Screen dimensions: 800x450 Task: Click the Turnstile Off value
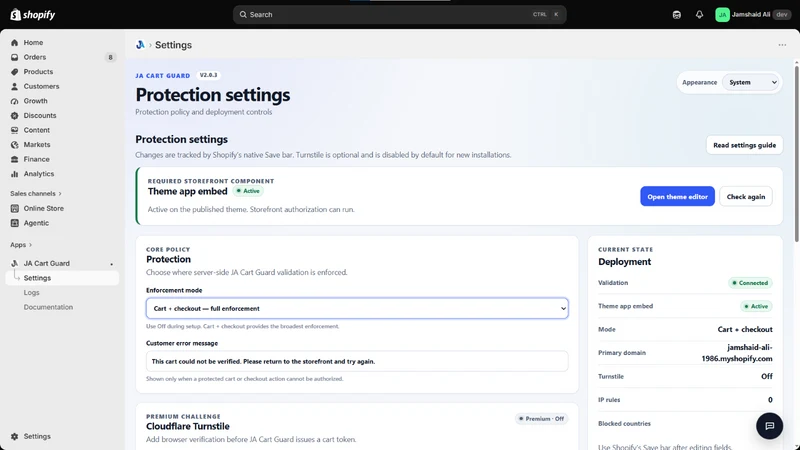click(x=766, y=377)
